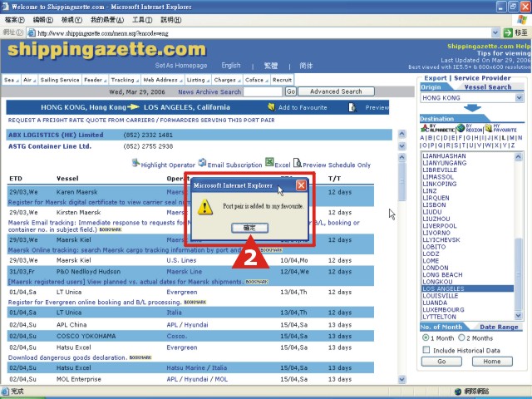Select the 2 Months radio button
The width and height of the screenshot is (532, 399).
tap(461, 337)
